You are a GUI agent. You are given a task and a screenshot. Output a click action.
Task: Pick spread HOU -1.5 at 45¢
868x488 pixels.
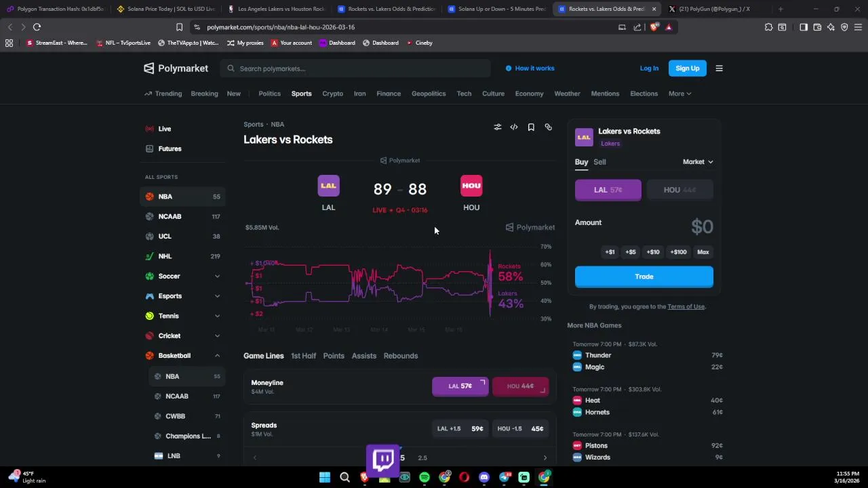(x=521, y=428)
